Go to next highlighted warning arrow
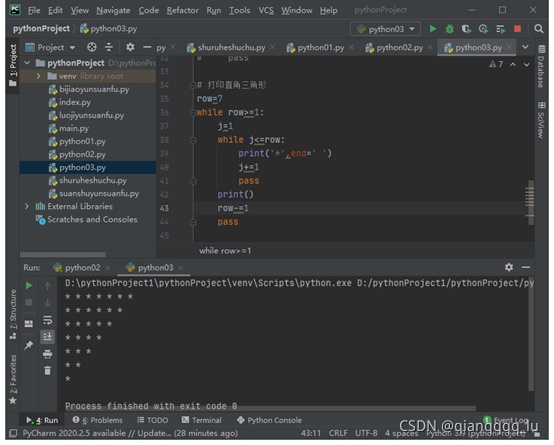 click(526, 64)
